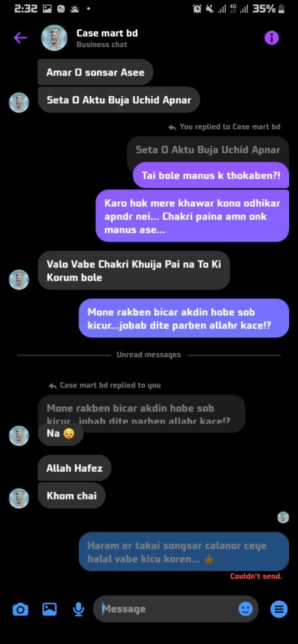Tap the "You replied to Case mart bd" label
Screen dimensions: 298x644
pyautogui.click(x=224, y=127)
